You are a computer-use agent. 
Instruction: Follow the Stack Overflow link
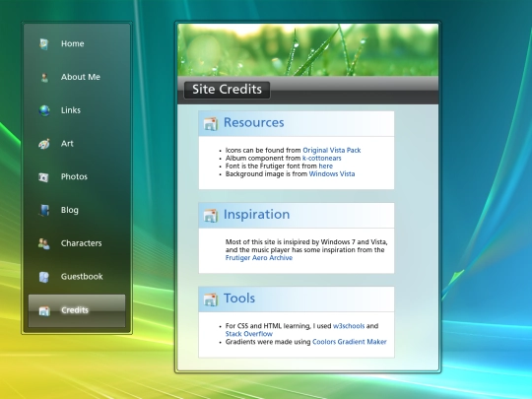click(249, 334)
